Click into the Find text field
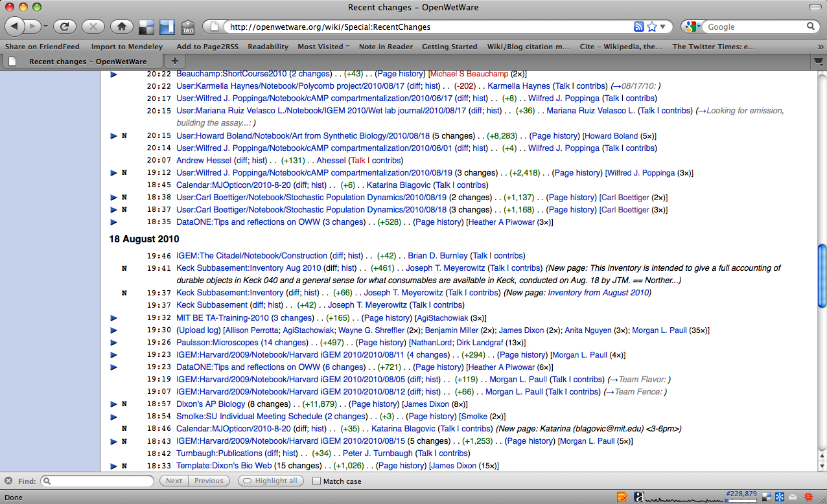This screenshot has width=827, height=504. (97, 481)
